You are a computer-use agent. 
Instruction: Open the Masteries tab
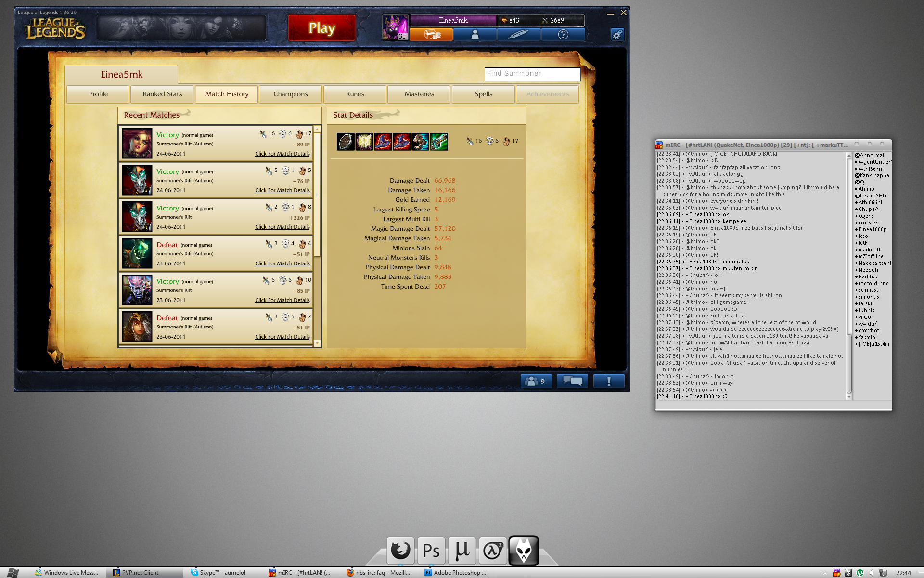pyautogui.click(x=419, y=94)
